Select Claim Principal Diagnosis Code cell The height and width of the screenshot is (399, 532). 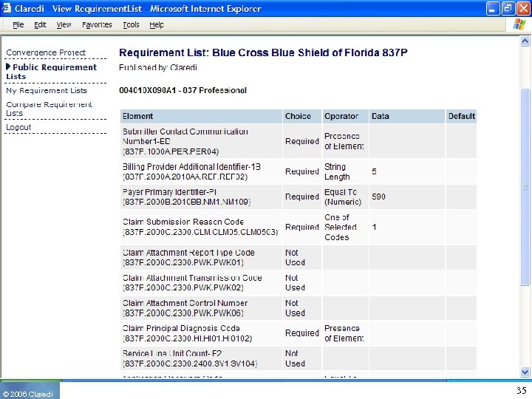pyautogui.click(x=201, y=333)
